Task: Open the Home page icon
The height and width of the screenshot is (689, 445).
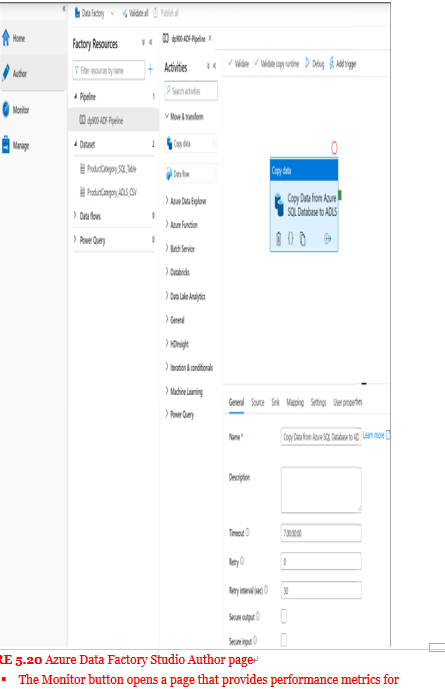Action: 6,38
